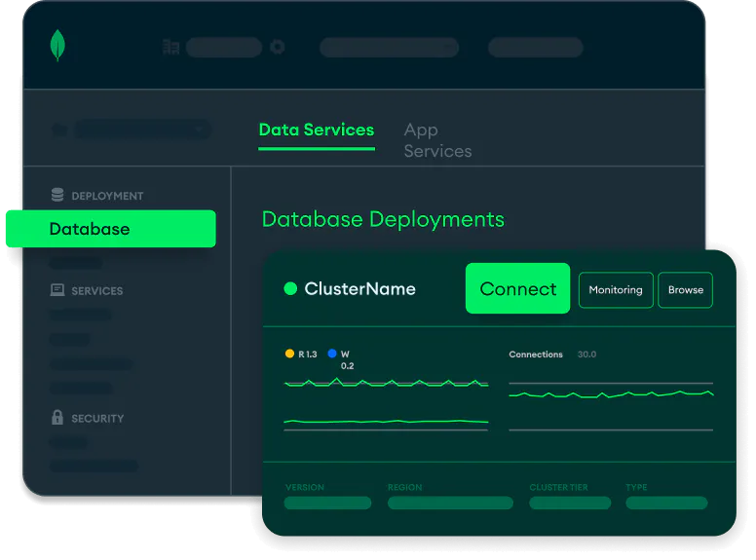Open the Monitoring button on the cluster card
Screen dimensions: 756x560
tap(616, 289)
